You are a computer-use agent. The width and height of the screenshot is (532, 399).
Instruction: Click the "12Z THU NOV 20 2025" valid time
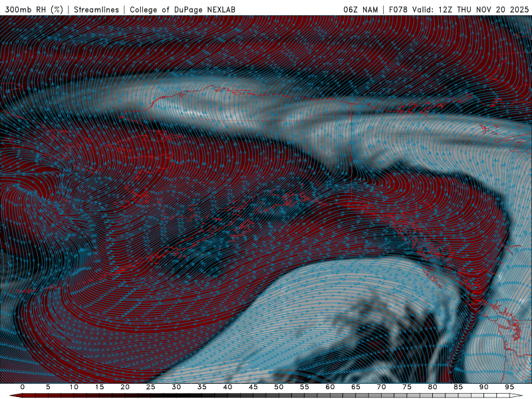(483, 9)
